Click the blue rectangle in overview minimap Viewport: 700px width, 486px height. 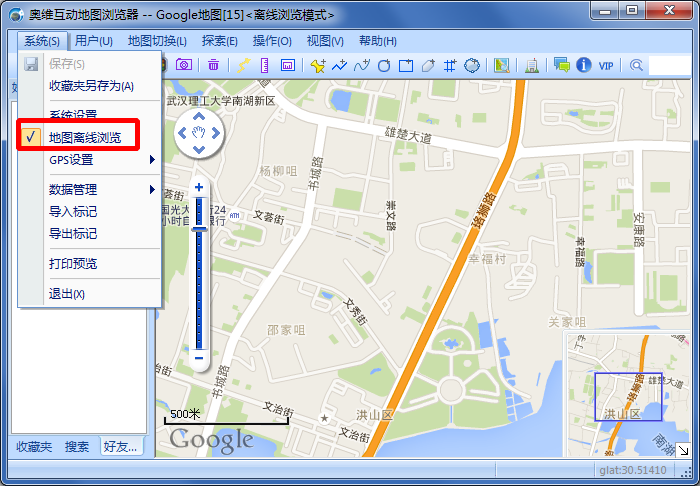coord(628,397)
